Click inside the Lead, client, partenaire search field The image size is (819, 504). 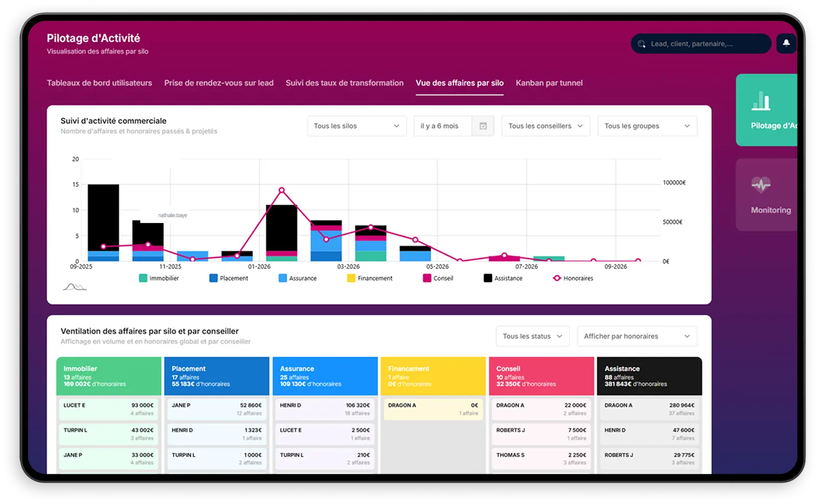(x=701, y=43)
